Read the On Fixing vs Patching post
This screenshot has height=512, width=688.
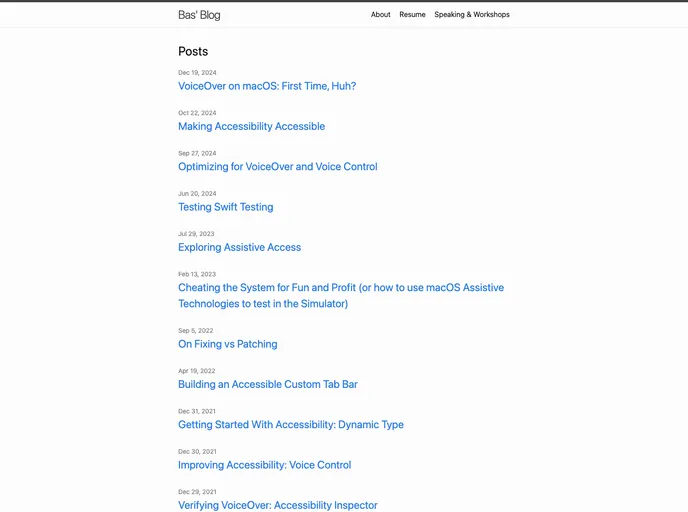[x=227, y=344]
